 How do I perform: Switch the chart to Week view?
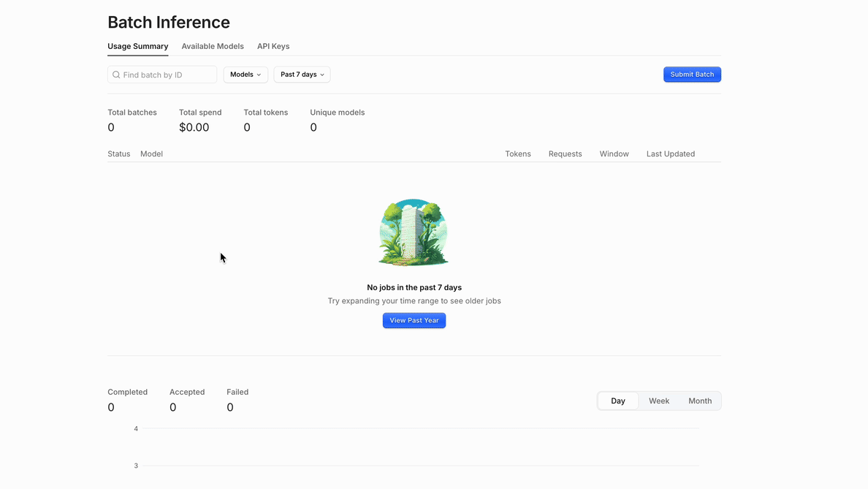coord(659,401)
